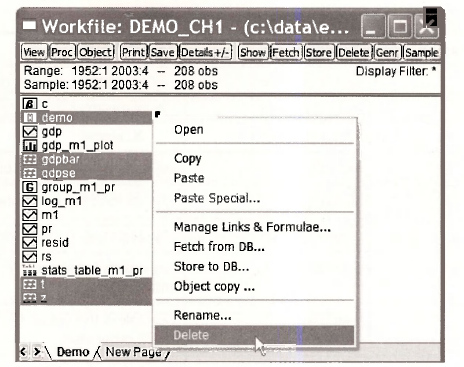Click the workfile title bar icon
Image resolution: width=464 pixels, height=367 pixels.
[x=29, y=25]
